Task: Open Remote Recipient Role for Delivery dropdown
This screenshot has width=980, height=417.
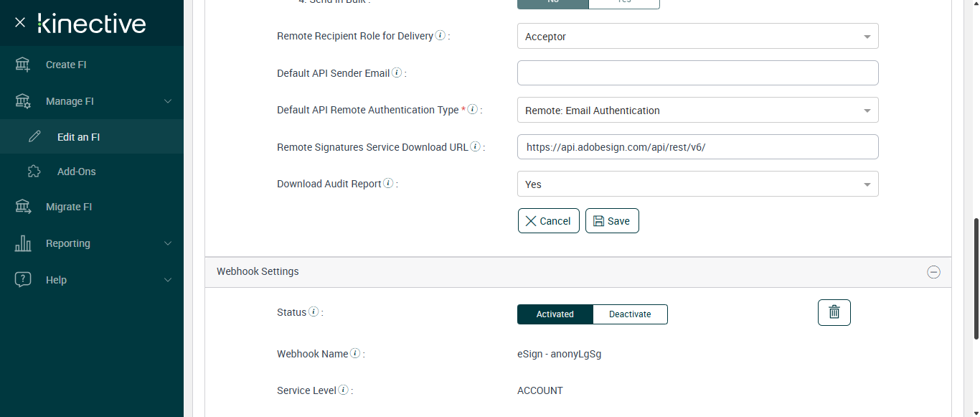Action: [x=697, y=37]
